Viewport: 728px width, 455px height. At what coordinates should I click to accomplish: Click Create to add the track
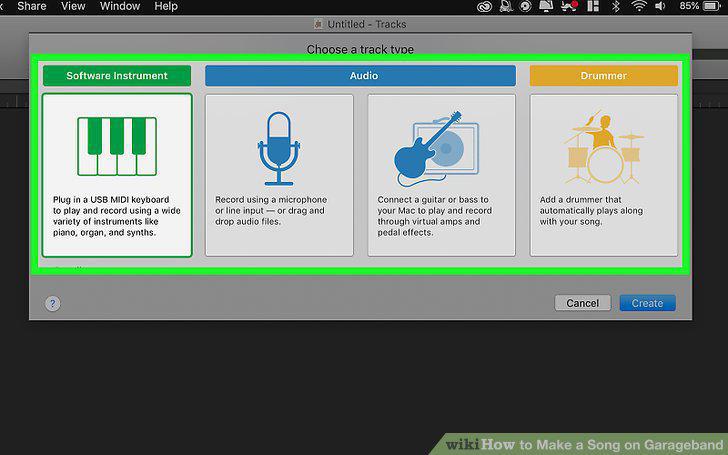[x=647, y=303]
